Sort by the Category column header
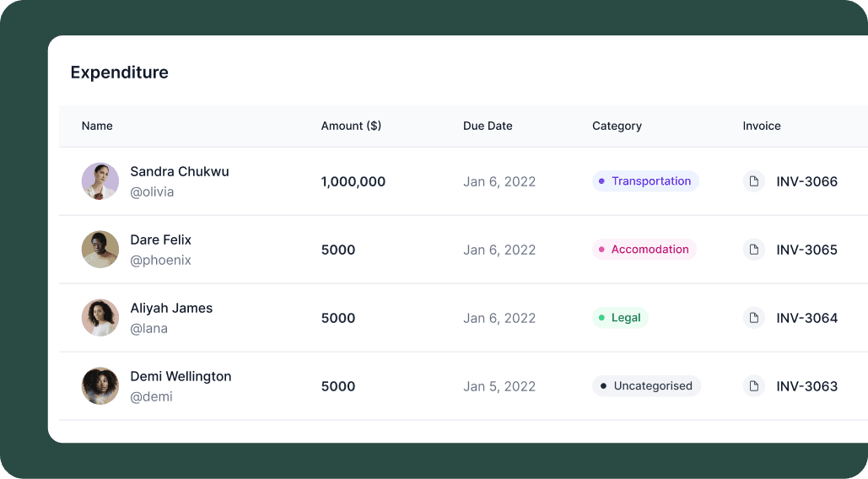 (x=617, y=126)
